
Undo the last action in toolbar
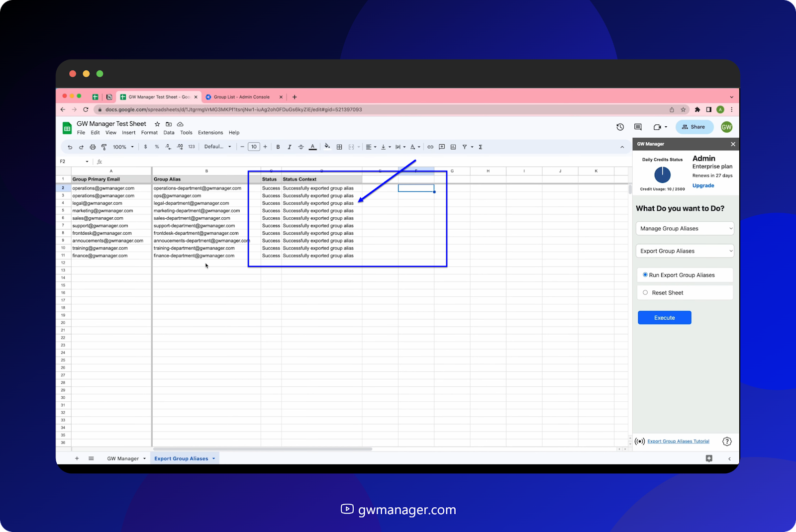tap(70, 147)
